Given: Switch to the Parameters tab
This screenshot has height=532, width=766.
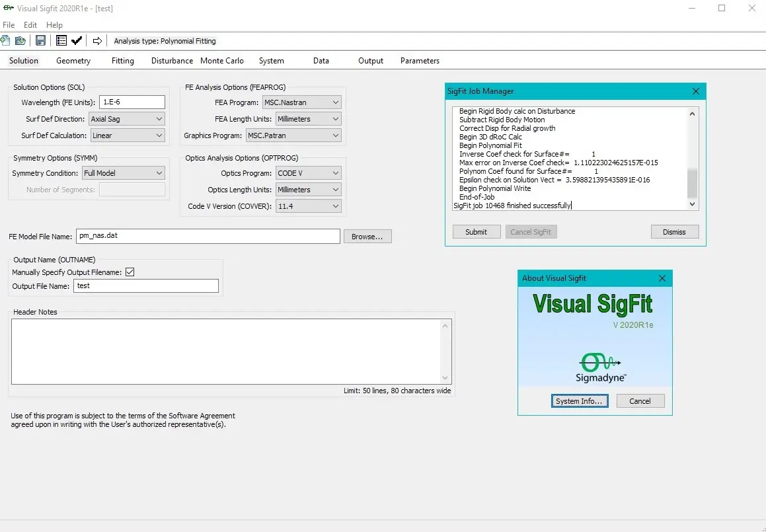Looking at the screenshot, I should (420, 61).
